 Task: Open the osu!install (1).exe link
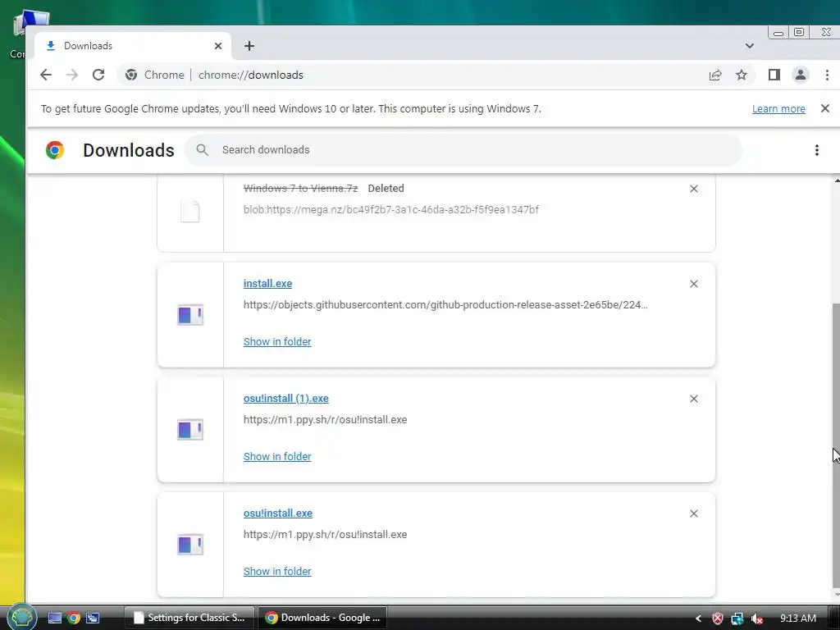click(x=286, y=398)
